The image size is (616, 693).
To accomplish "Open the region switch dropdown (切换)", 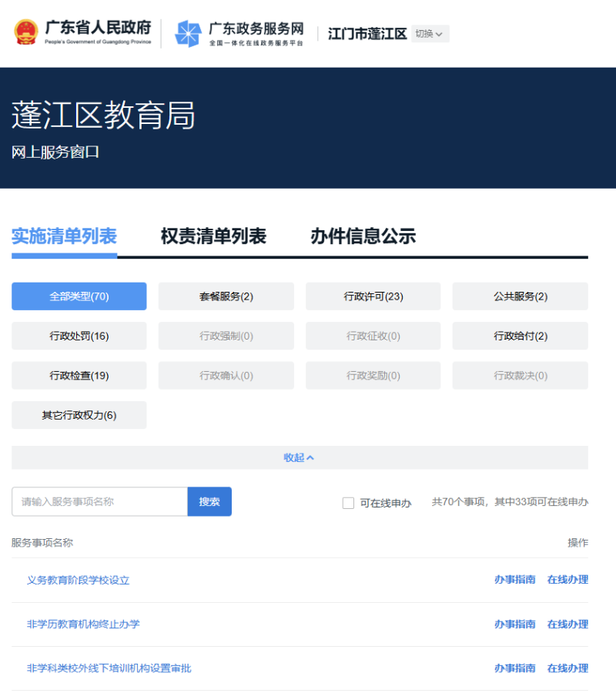I will tap(430, 34).
